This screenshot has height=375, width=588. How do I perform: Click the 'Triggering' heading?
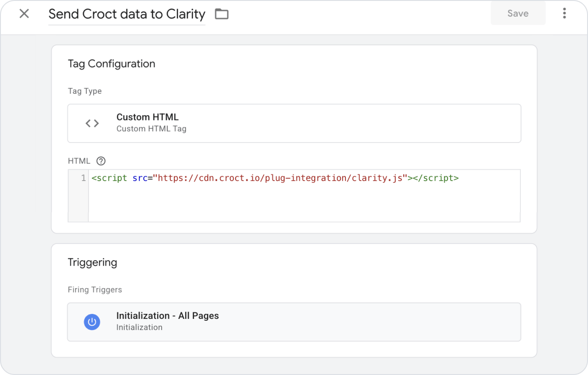92,262
